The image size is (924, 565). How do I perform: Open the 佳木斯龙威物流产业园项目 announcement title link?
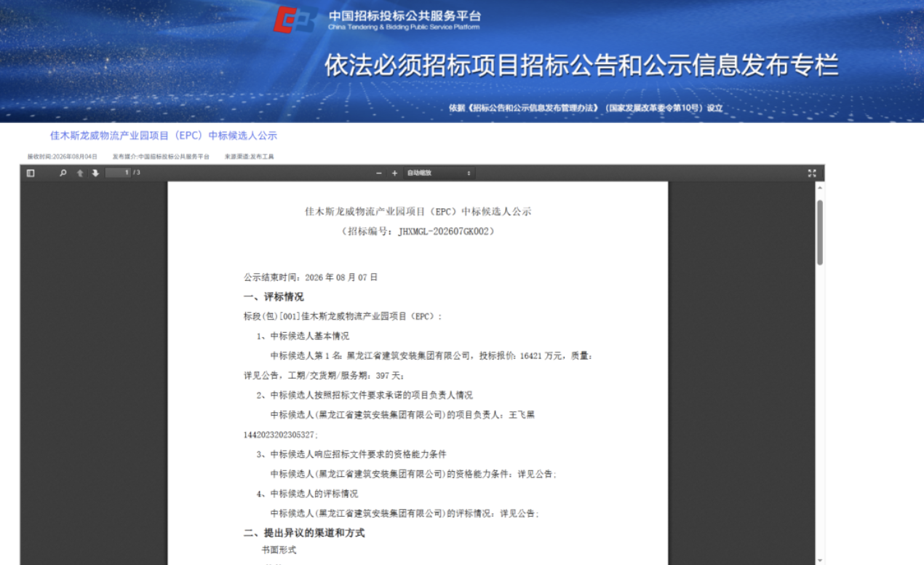coord(164,135)
